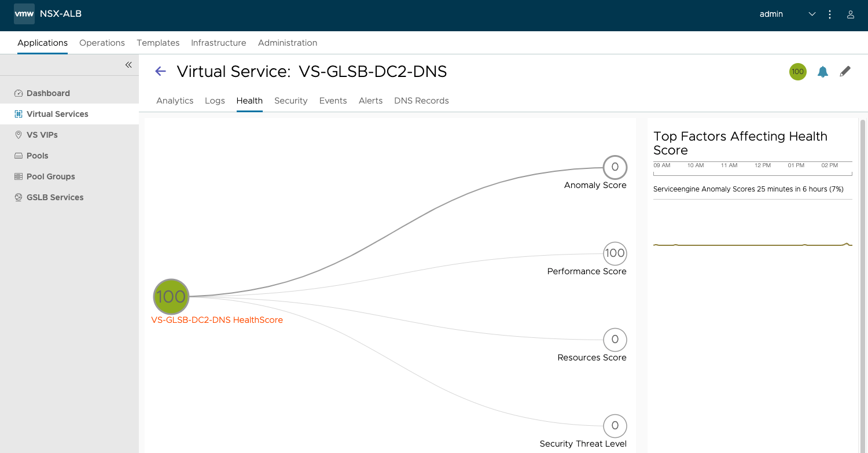The width and height of the screenshot is (868, 453).
Task: Open the admin user dropdown chevron
Action: click(x=812, y=14)
